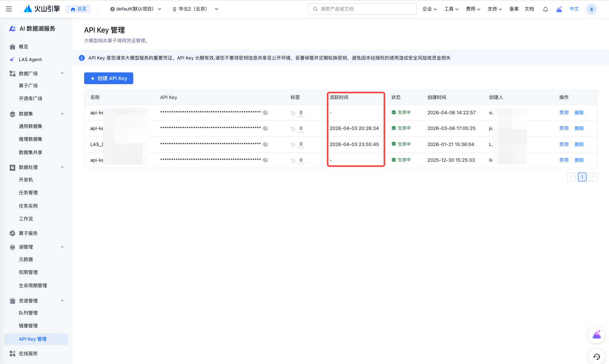Viewport: 609px width, 364px height.
Task: Open the user avatar 's' icon
Action: 591,9
